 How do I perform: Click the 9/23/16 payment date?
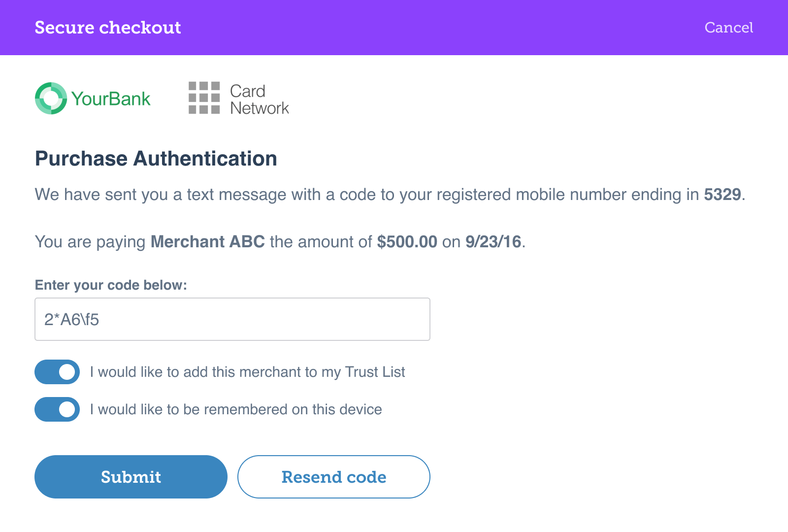point(493,242)
